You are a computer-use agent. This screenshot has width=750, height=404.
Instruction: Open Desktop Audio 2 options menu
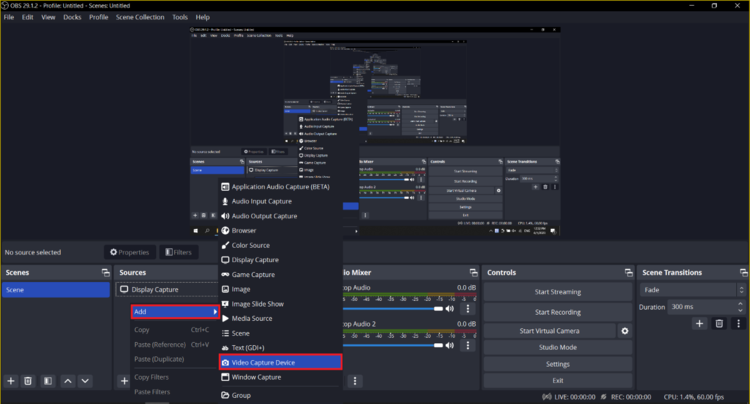[x=468, y=345]
